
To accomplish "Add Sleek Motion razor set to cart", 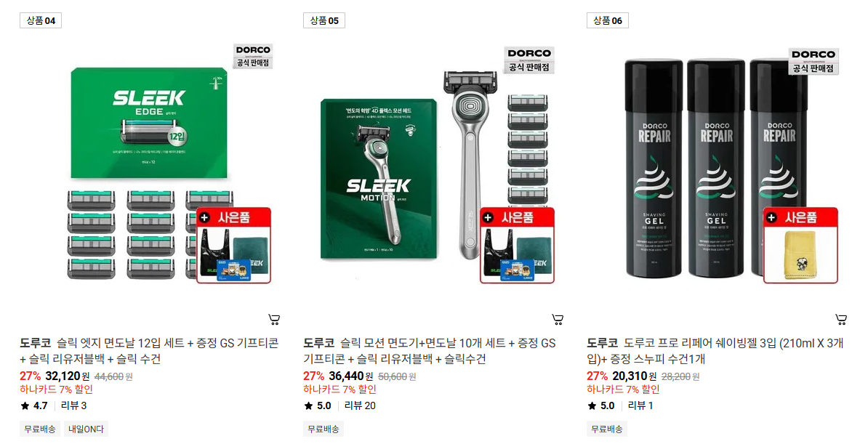I will (558, 320).
